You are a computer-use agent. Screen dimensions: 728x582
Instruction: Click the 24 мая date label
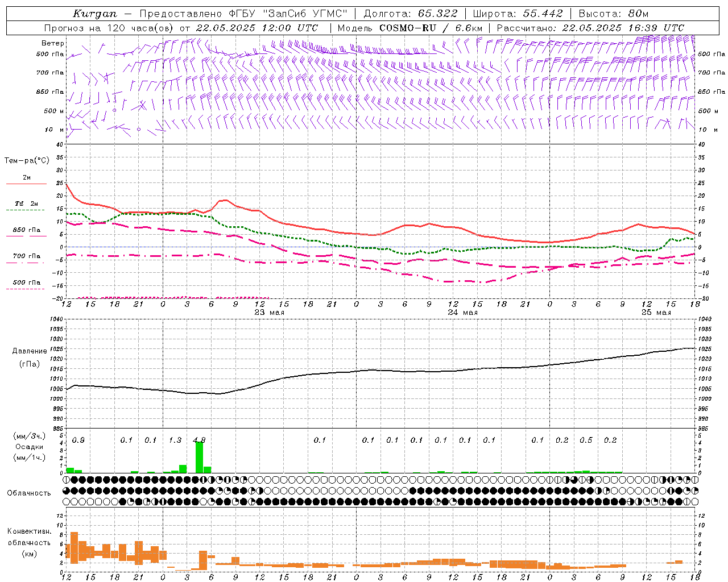(x=462, y=312)
